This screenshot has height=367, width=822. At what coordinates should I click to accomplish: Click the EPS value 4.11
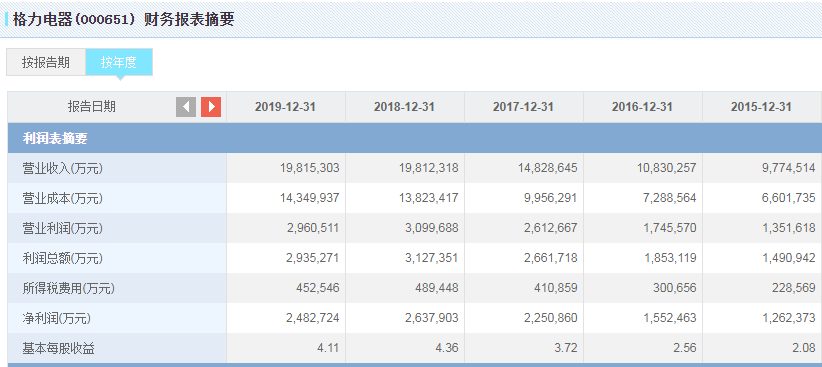pyautogui.click(x=329, y=348)
